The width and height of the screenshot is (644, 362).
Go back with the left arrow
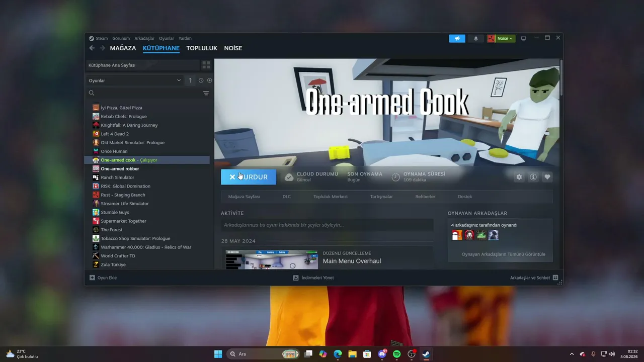[x=92, y=48]
